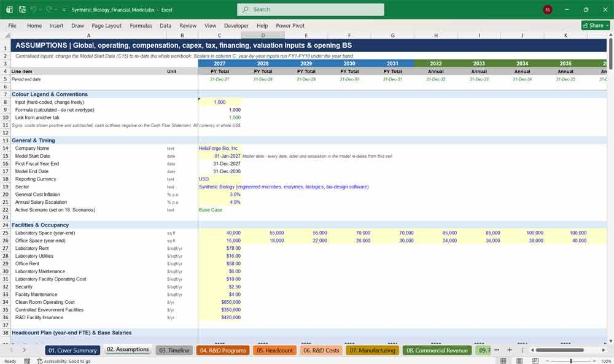This screenshot has height=364, width=614.
Task: Switch to 07. Manufacturing sheet tab
Action: [373, 350]
